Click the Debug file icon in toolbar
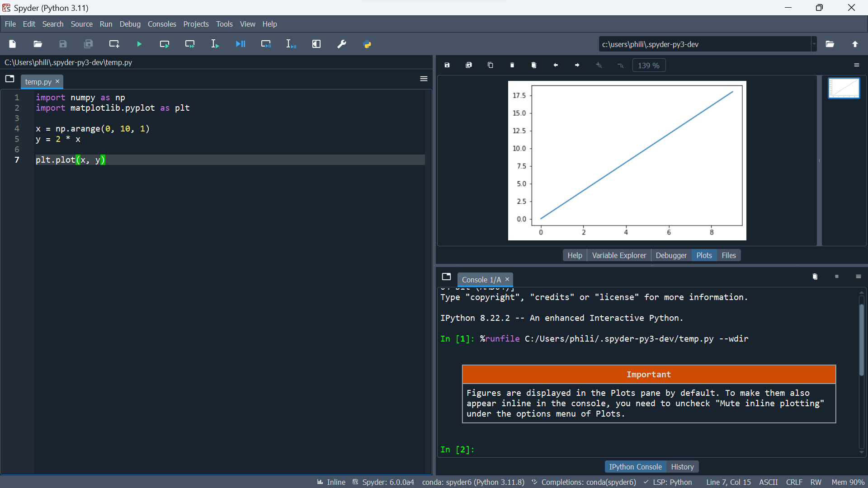Image resolution: width=868 pixels, height=488 pixels. (x=241, y=44)
